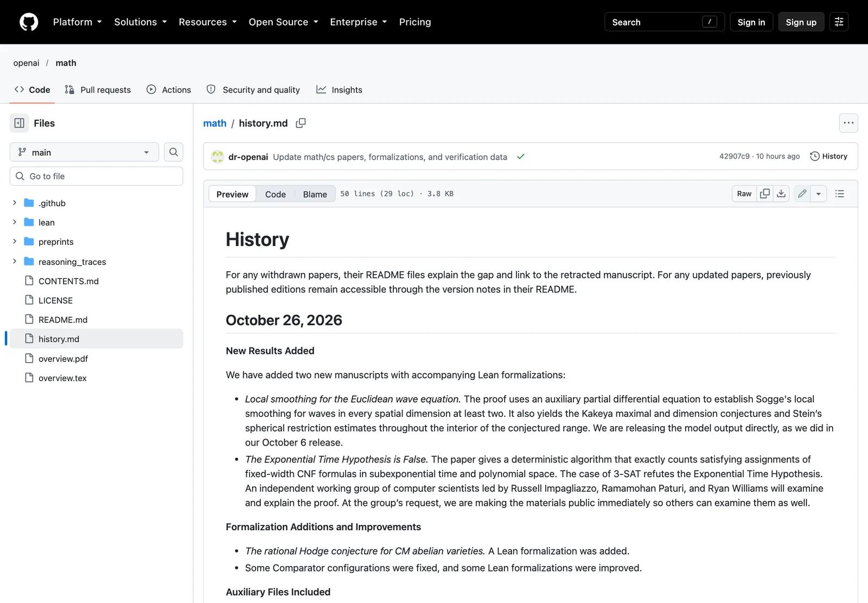Click the GitHub logo icon

click(x=29, y=22)
